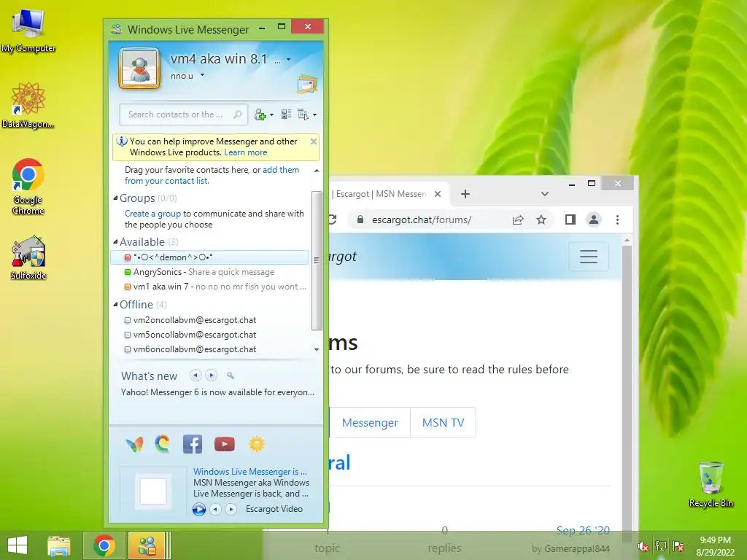Click the Windows Start button
747x560 pixels.
tap(18, 545)
